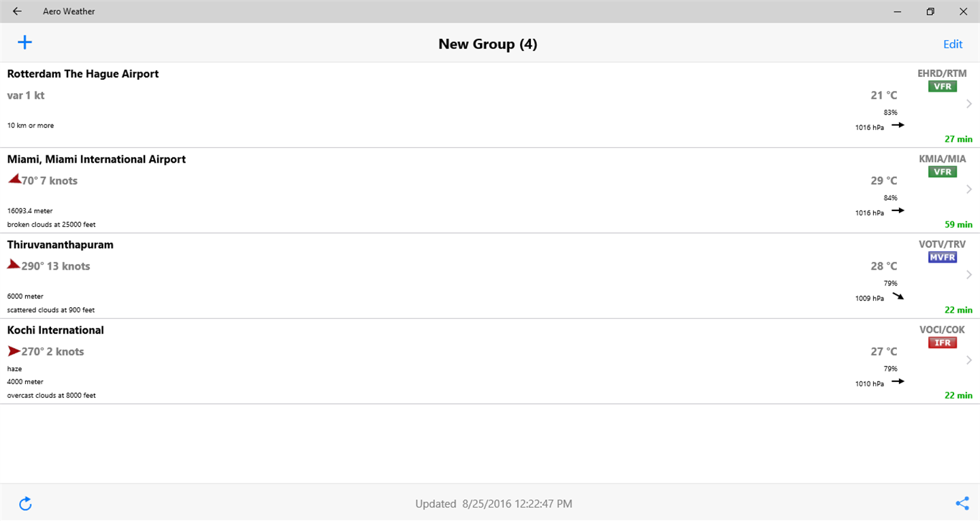Open Kochi International row chevron
Image resolution: width=980 pixels, height=521 pixels.
tap(969, 360)
